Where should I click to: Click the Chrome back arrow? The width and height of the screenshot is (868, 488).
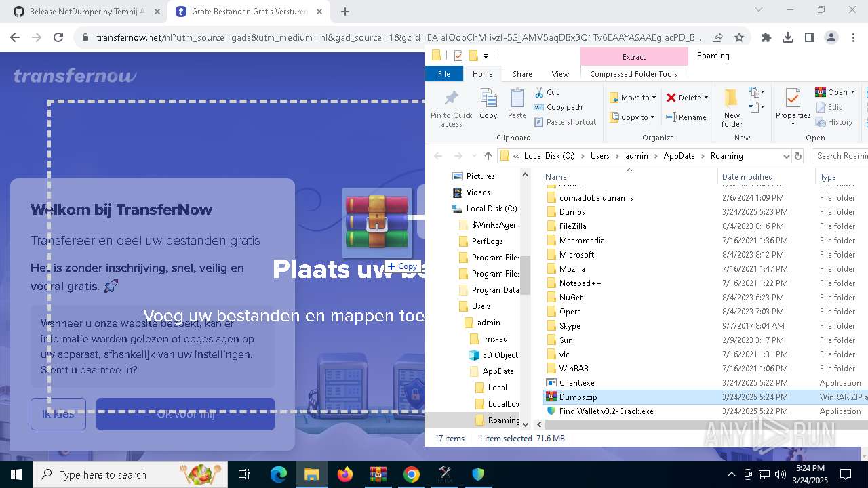click(x=15, y=38)
